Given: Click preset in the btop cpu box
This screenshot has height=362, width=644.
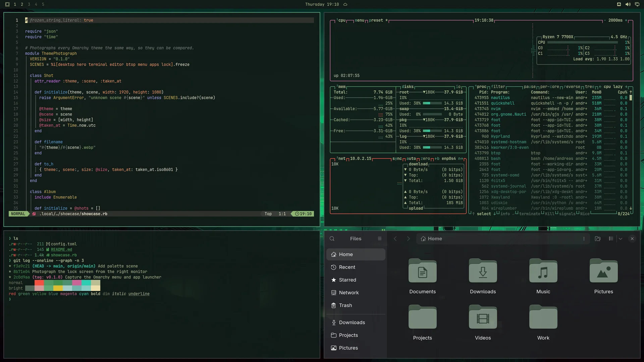Looking at the screenshot, I should (x=376, y=20).
